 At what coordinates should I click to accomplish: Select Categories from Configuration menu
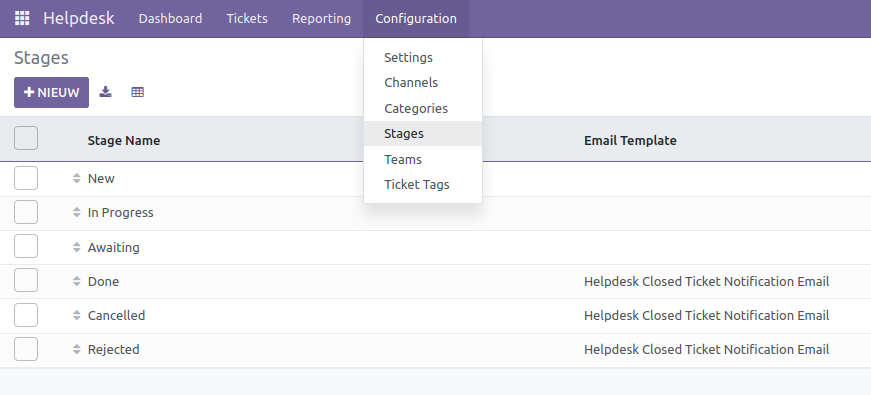[x=423, y=108]
